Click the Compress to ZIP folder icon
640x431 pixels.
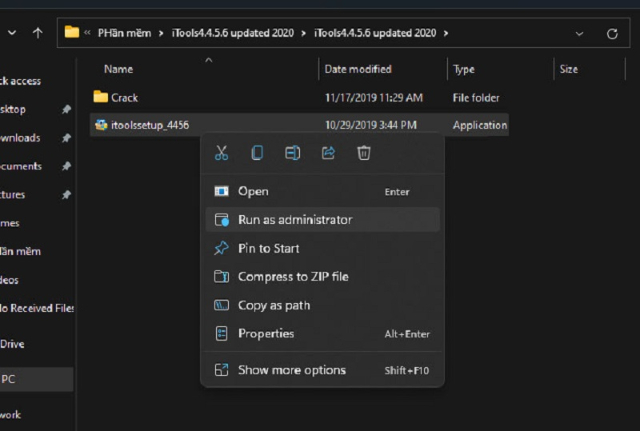point(221,277)
